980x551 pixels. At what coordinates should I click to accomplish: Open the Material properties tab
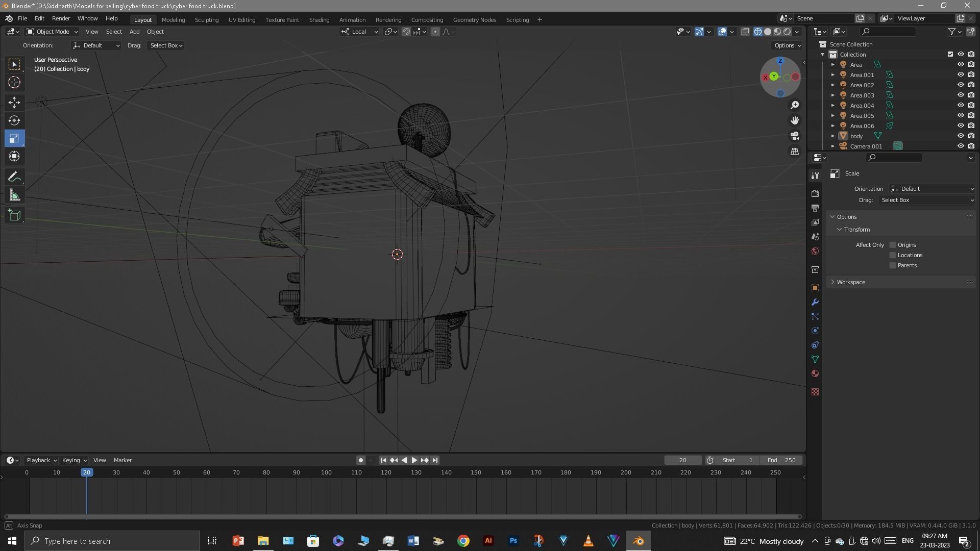point(815,374)
